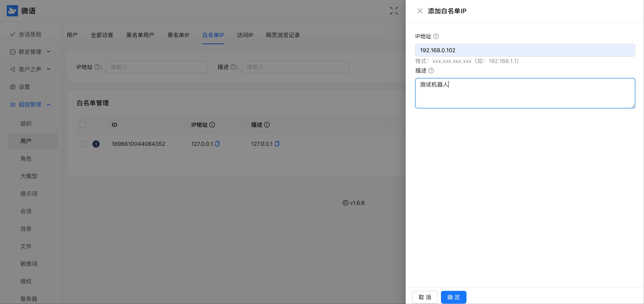Viewport: 644px width, 304px height.
Task: Click the 确定 button to confirm
Action: pyautogui.click(x=454, y=297)
